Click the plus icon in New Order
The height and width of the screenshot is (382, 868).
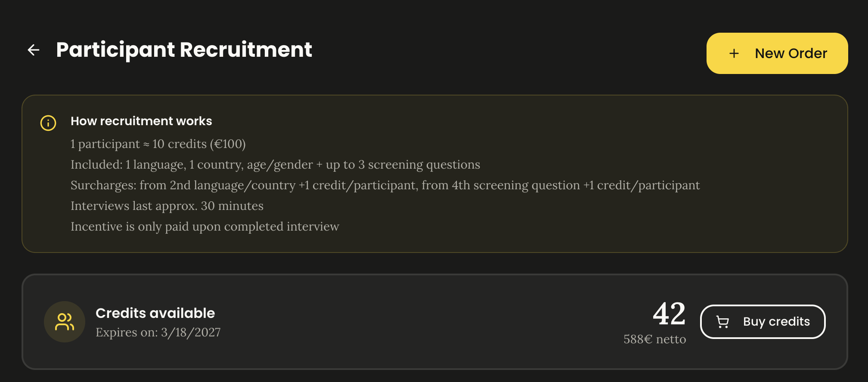coord(734,53)
